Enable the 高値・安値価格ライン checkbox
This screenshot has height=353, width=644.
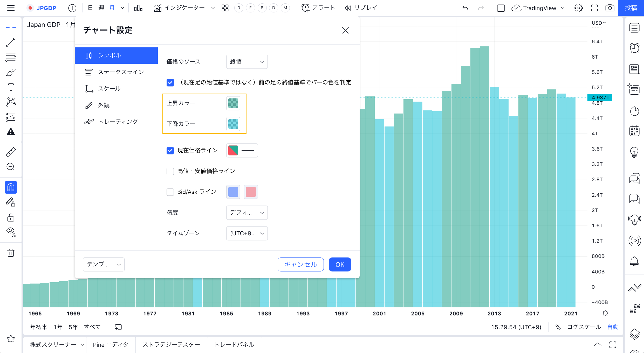point(170,171)
